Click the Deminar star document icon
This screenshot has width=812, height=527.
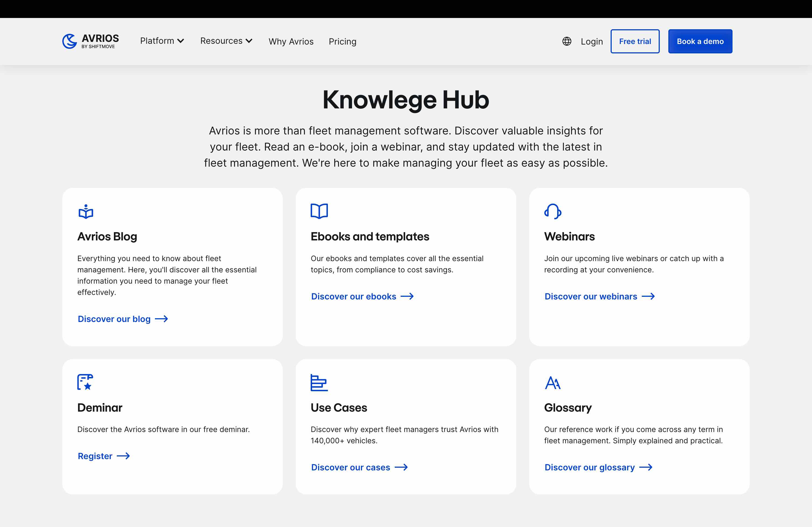pyautogui.click(x=85, y=382)
